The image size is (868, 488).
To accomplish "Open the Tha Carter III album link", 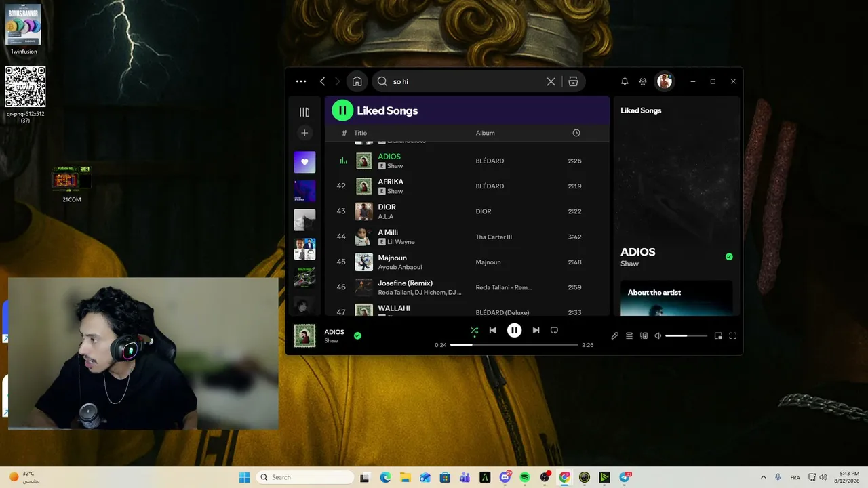I will [494, 237].
